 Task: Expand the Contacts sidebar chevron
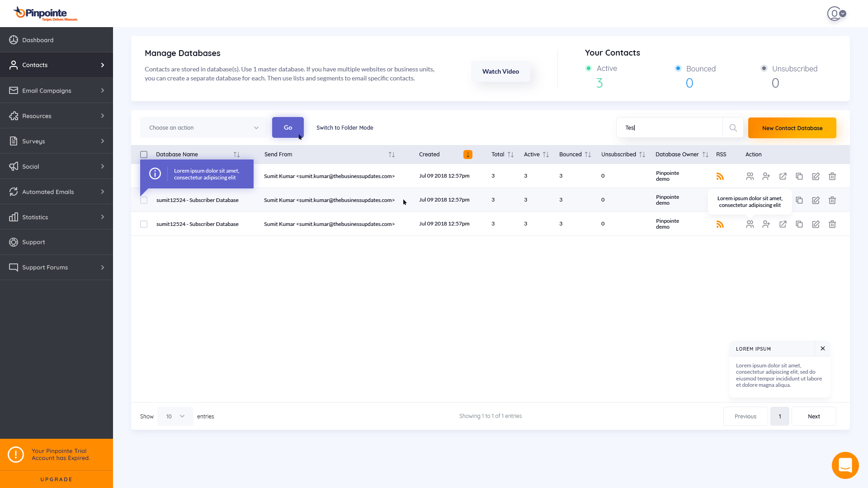tap(103, 65)
